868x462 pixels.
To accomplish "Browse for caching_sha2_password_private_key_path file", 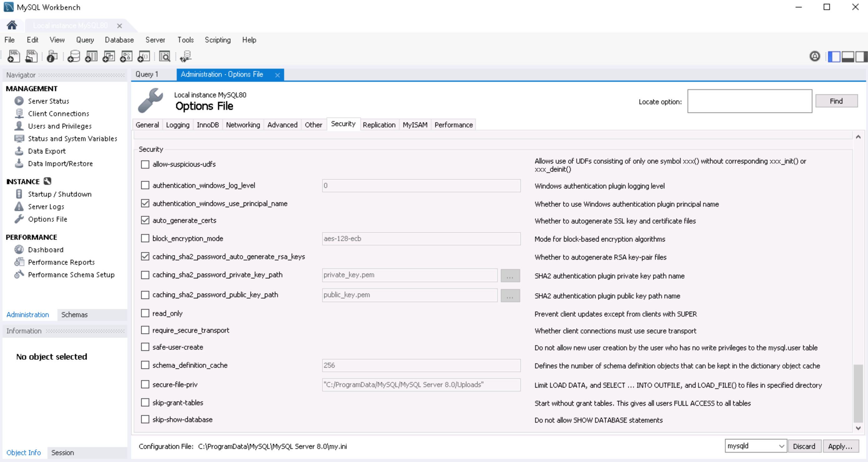I will coord(510,276).
